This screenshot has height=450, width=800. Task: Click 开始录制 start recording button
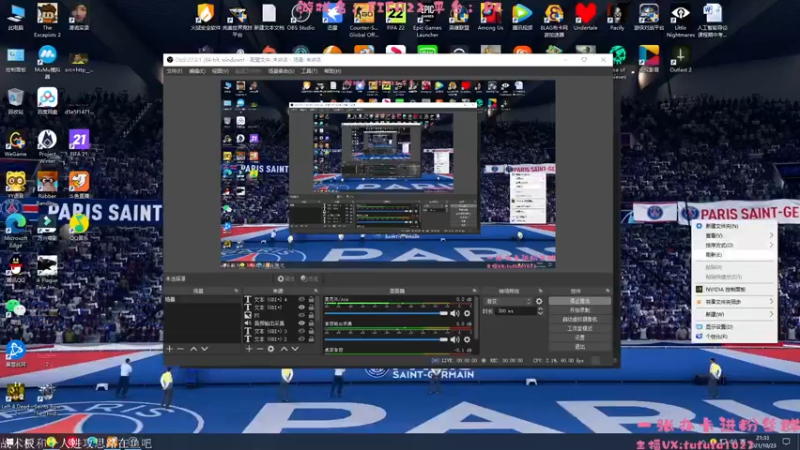(580, 310)
